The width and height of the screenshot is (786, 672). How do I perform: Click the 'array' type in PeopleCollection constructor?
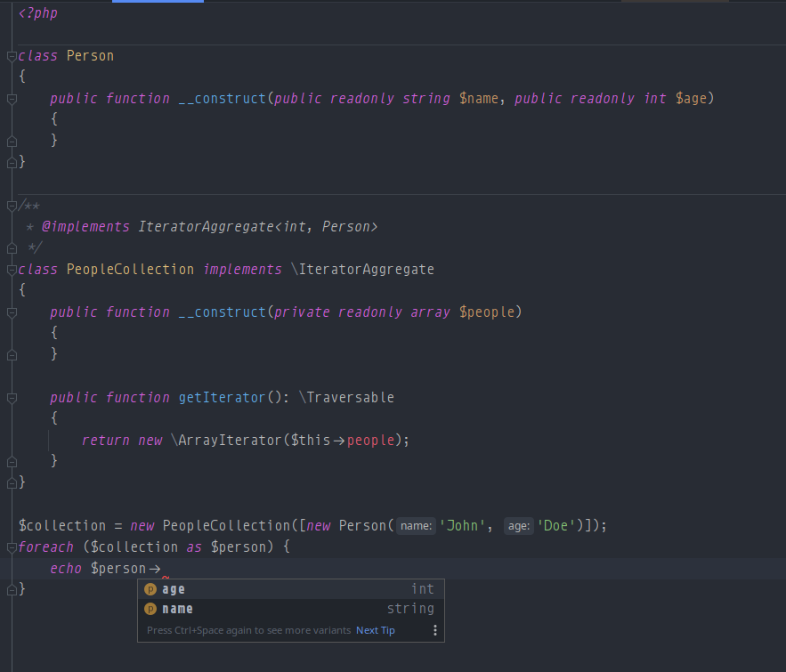point(431,312)
